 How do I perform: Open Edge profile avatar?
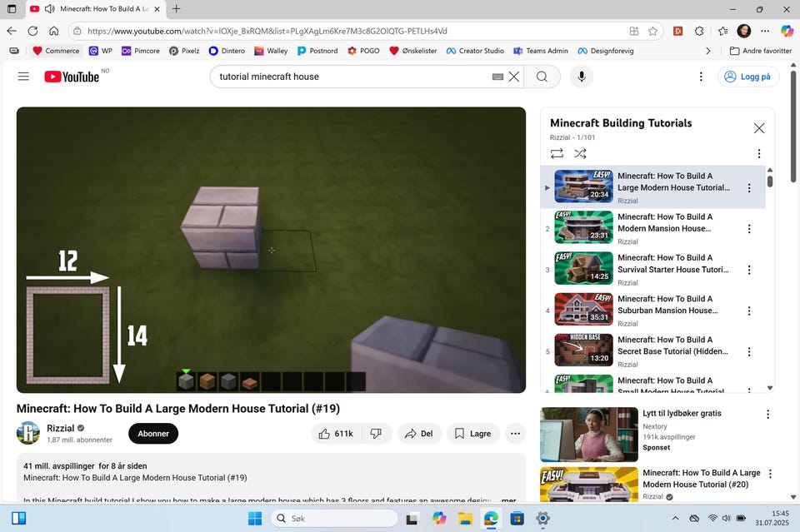(744, 31)
